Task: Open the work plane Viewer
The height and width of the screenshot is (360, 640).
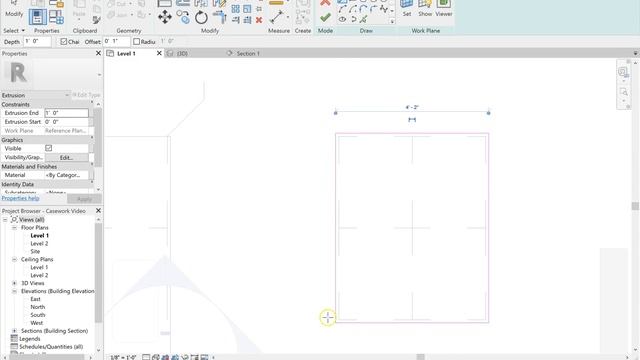Action: (444, 9)
